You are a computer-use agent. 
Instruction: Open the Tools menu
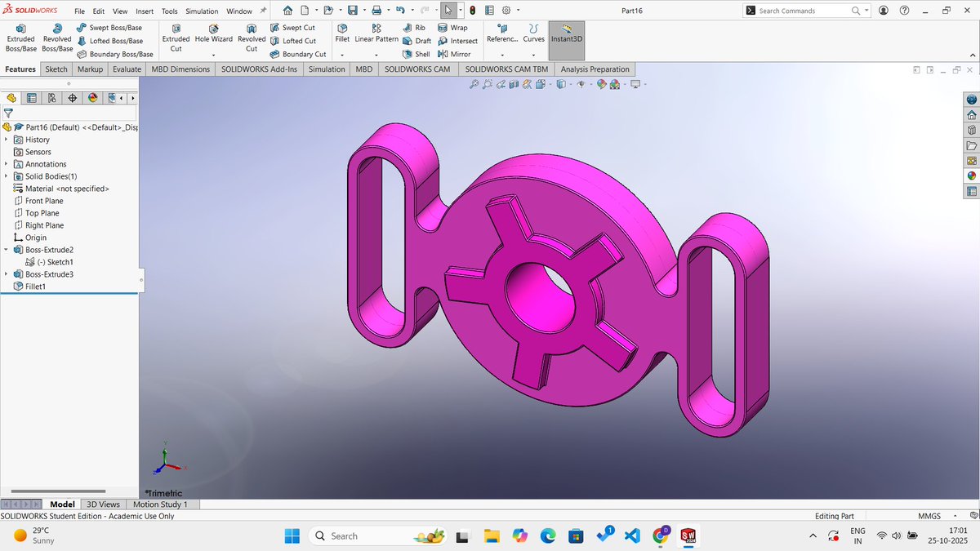pyautogui.click(x=170, y=11)
